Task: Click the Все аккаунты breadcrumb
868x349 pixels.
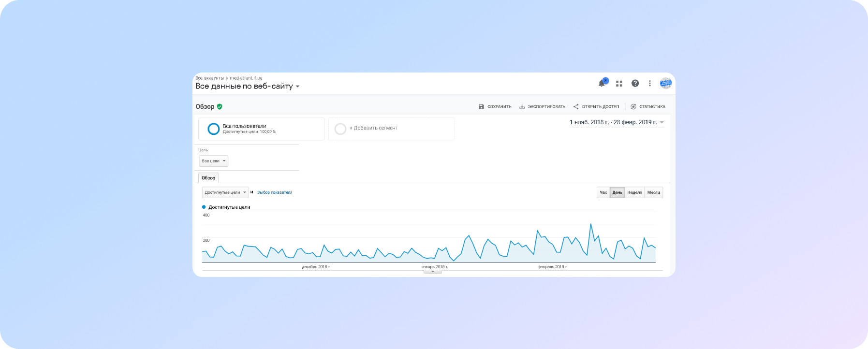Action: tap(209, 78)
